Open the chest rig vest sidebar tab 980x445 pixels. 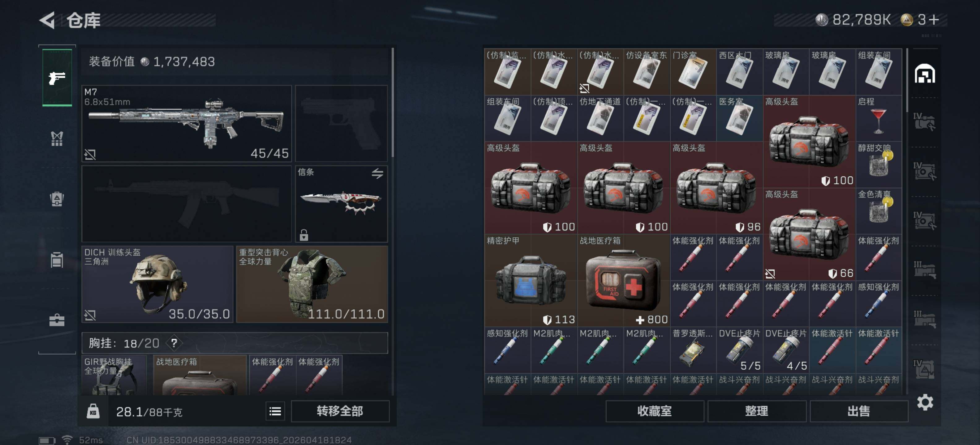point(57,139)
